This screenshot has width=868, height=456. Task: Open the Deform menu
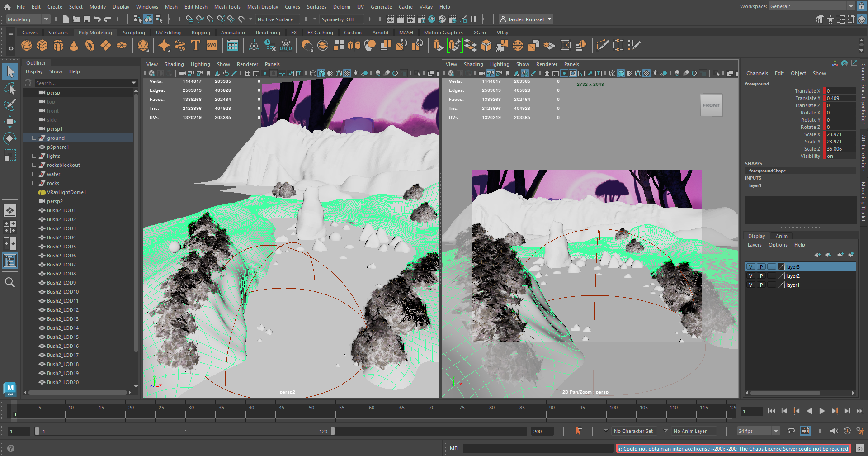coord(341,7)
